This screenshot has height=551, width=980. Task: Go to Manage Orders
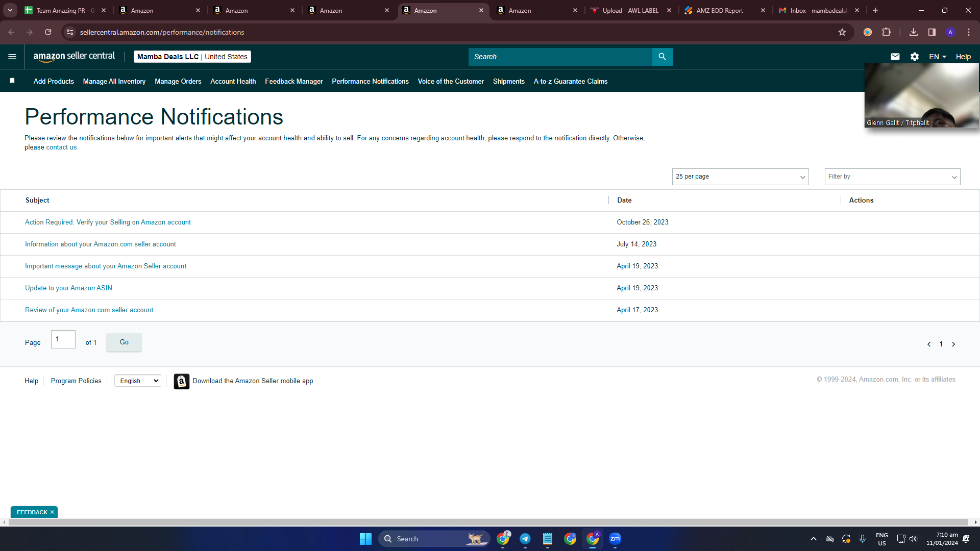[x=178, y=81]
